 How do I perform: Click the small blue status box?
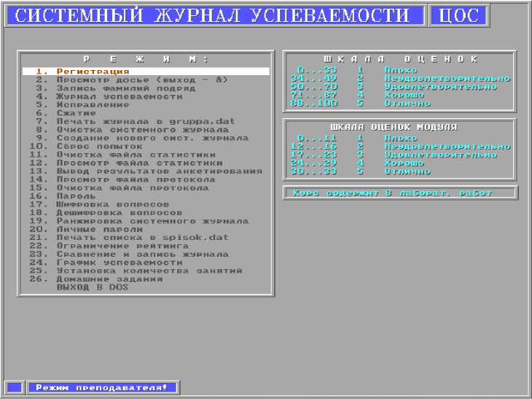pyautogui.click(x=15, y=387)
